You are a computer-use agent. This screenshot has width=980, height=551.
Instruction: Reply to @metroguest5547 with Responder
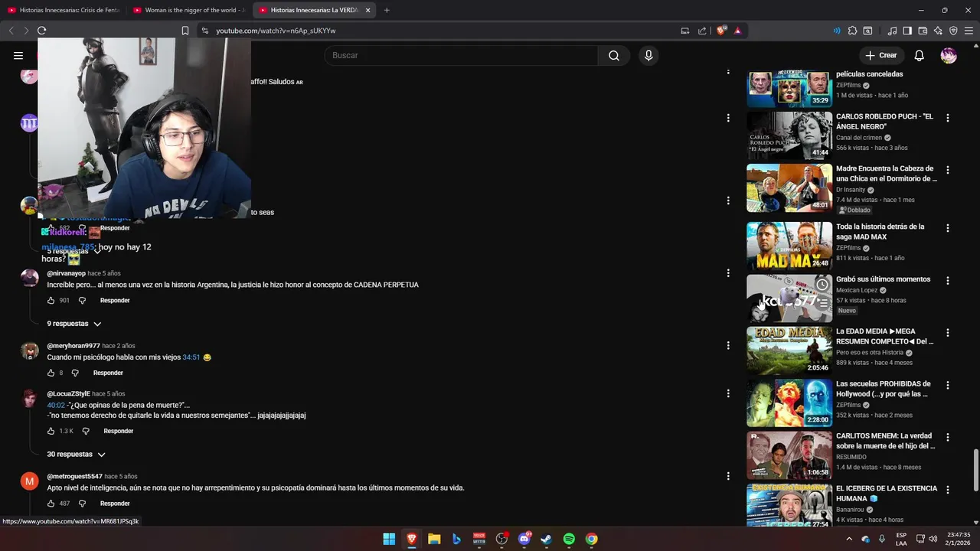(x=115, y=504)
